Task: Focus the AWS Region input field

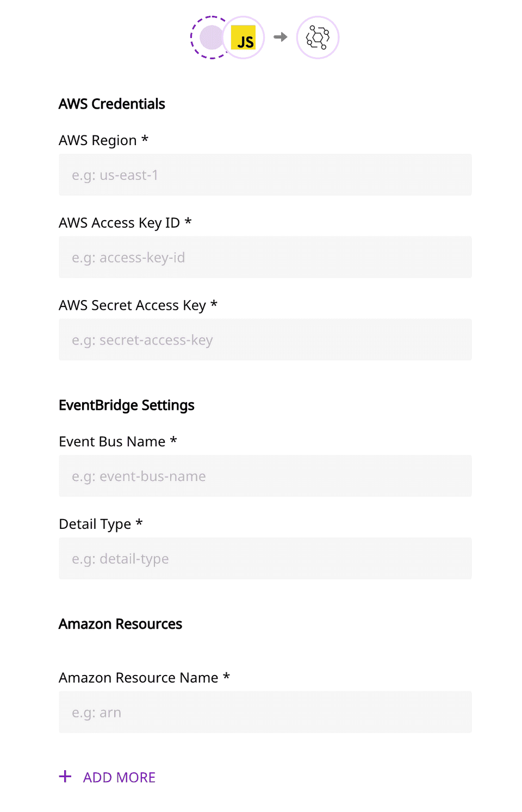Action: click(265, 175)
